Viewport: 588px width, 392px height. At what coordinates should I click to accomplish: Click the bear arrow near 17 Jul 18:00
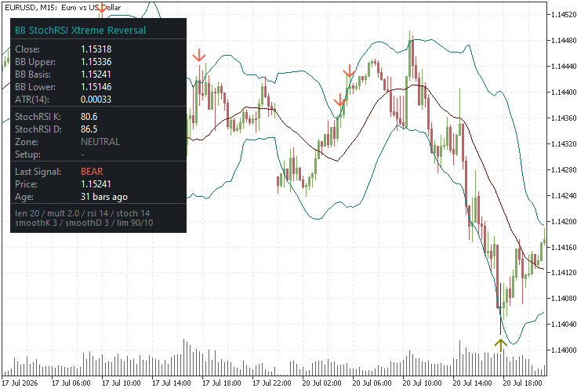[199, 55]
